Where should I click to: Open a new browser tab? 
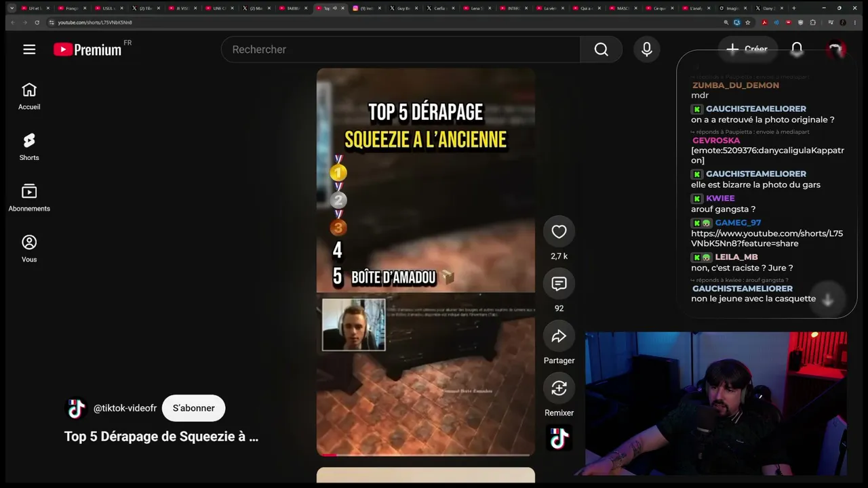[x=794, y=8]
